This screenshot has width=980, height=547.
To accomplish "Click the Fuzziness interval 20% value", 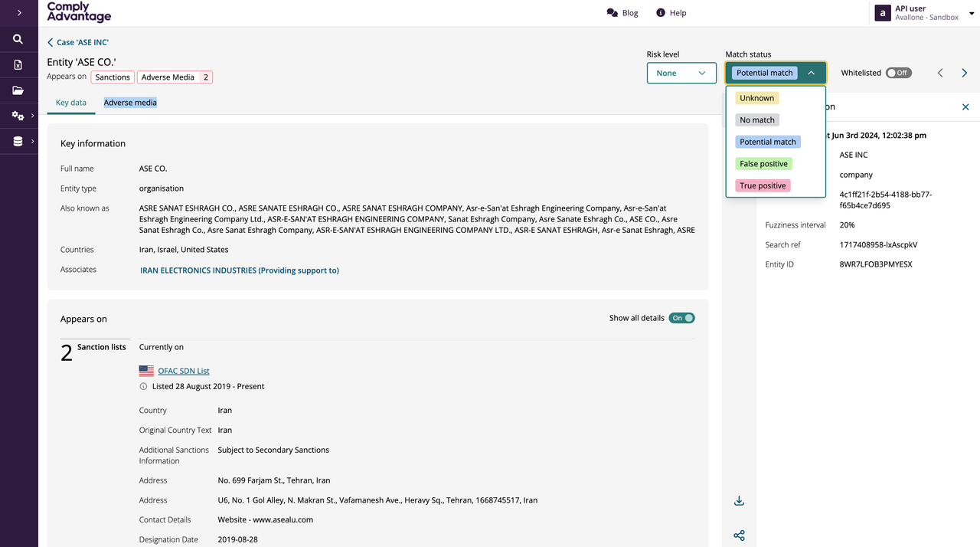I will tap(847, 225).
